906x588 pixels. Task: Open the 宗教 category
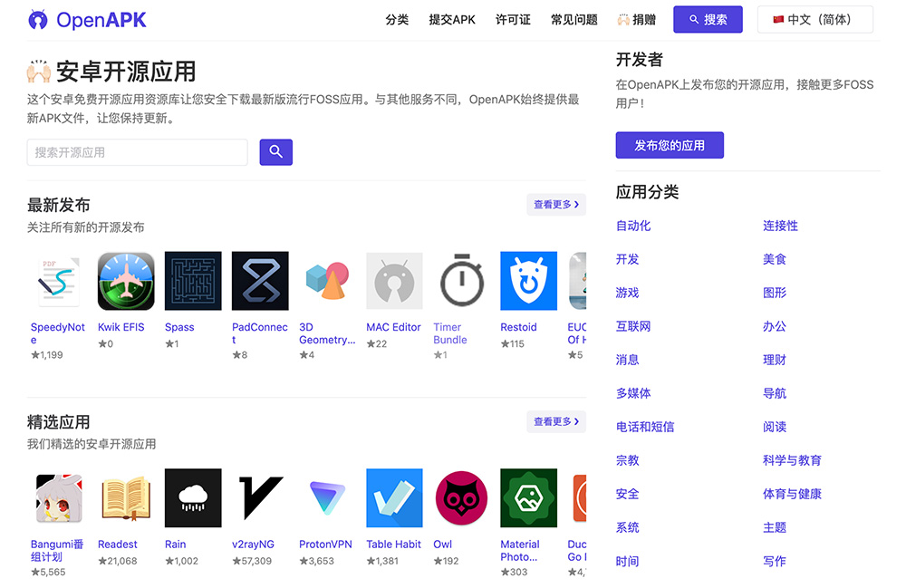click(628, 460)
